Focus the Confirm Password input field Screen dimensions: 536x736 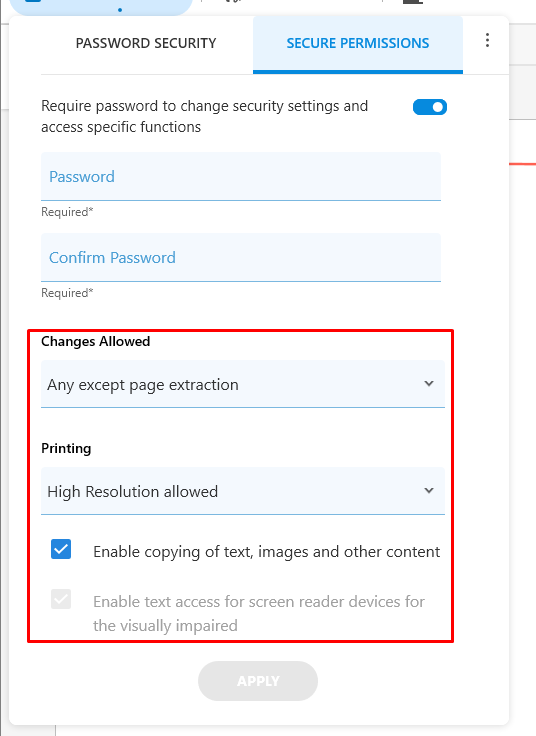point(241,258)
